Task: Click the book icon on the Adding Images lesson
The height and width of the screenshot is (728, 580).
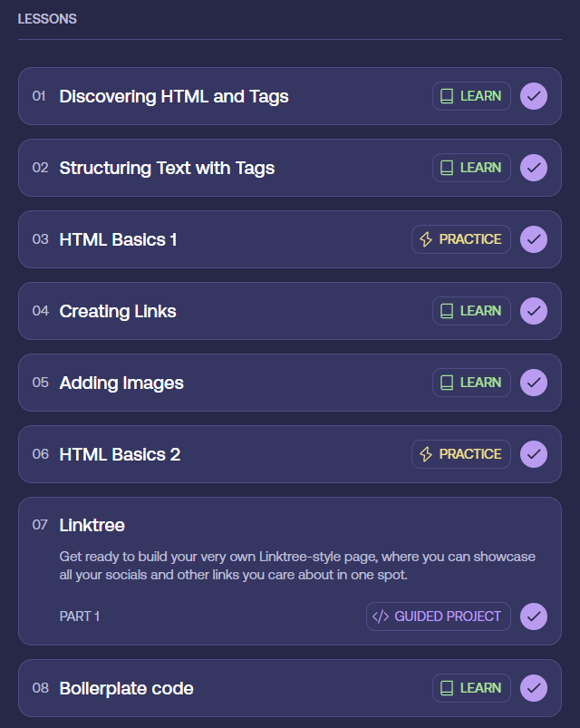Action: coord(447,383)
